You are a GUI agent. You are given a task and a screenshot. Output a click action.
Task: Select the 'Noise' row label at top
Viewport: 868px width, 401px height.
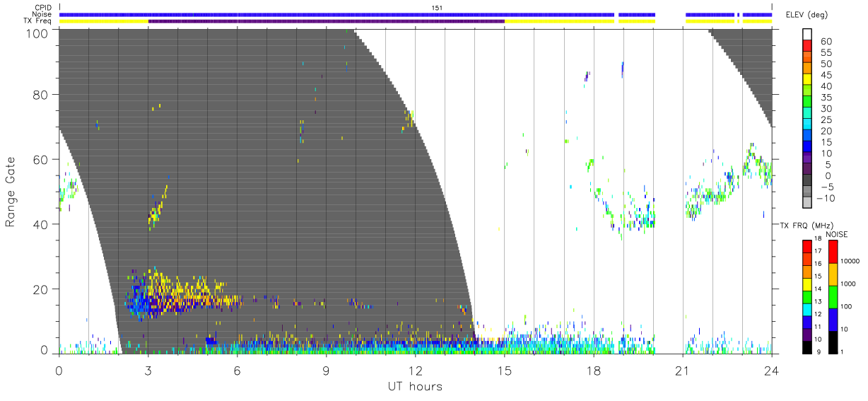[x=43, y=14]
